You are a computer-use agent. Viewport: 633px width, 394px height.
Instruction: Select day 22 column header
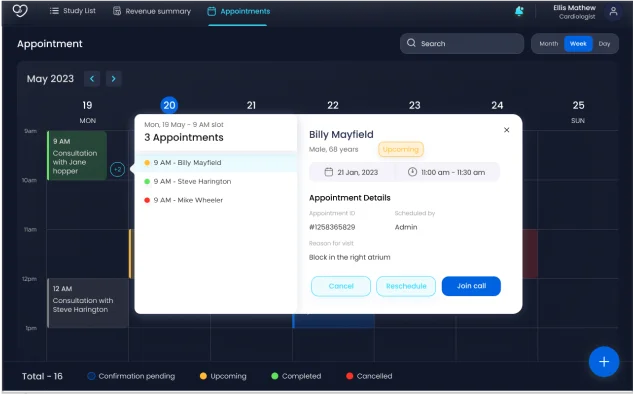[x=333, y=105]
